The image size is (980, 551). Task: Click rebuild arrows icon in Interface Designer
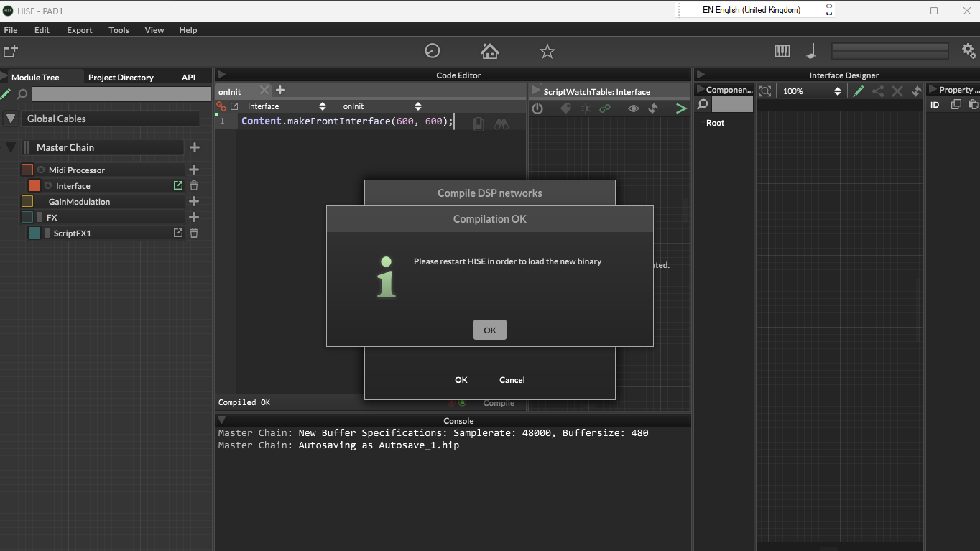916,91
